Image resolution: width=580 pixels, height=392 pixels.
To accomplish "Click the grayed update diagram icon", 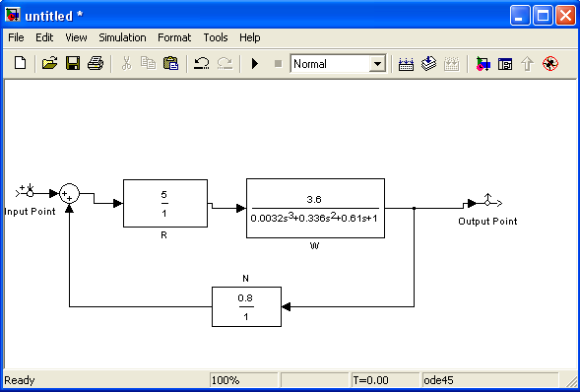I will coord(451,64).
